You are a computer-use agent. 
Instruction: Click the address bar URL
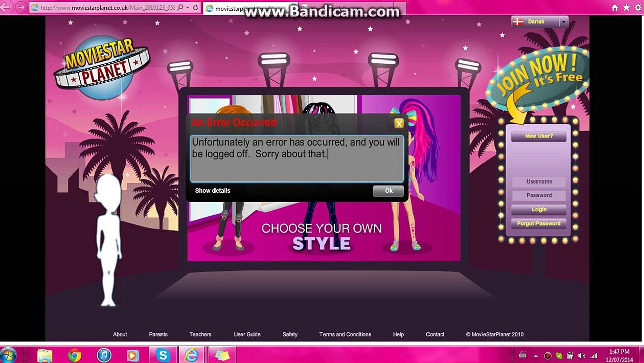(x=107, y=8)
